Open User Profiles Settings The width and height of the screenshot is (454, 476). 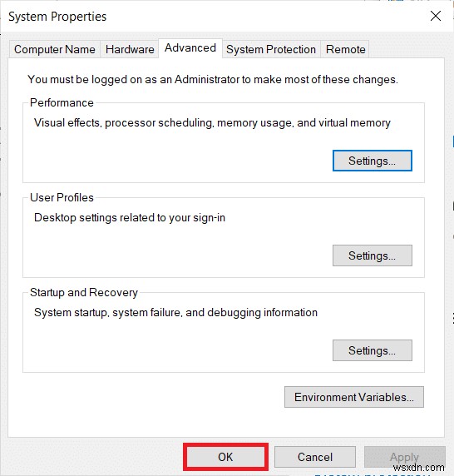click(373, 255)
